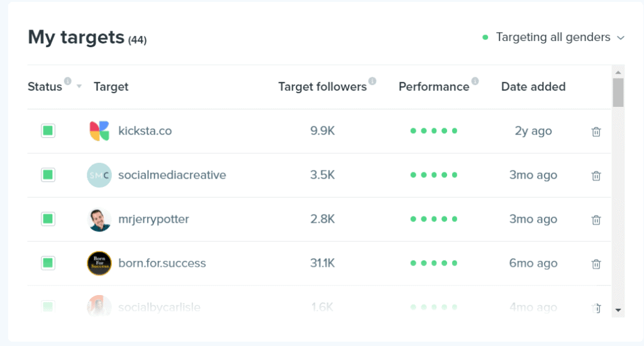644x346 pixels.
Task: Click the born.for.success account name
Action: (x=162, y=263)
